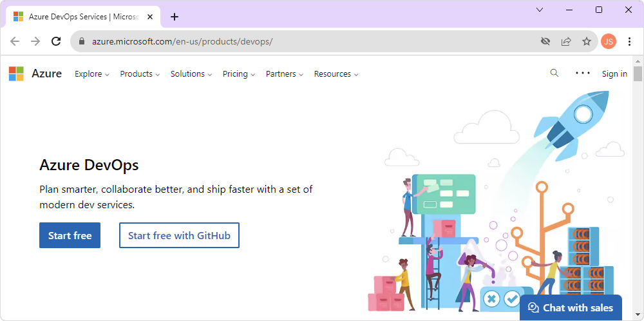Click the Azure site search magnifier
This screenshot has width=644, height=321.
[554, 73]
